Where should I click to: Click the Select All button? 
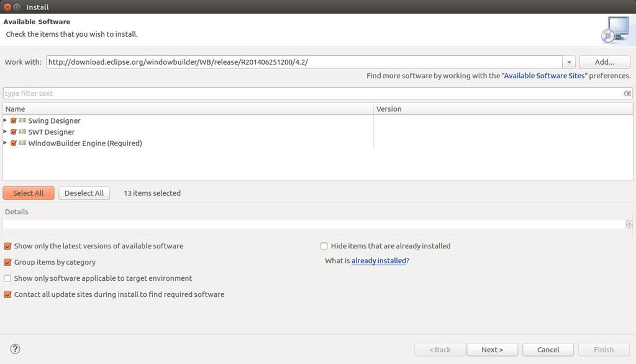(29, 193)
